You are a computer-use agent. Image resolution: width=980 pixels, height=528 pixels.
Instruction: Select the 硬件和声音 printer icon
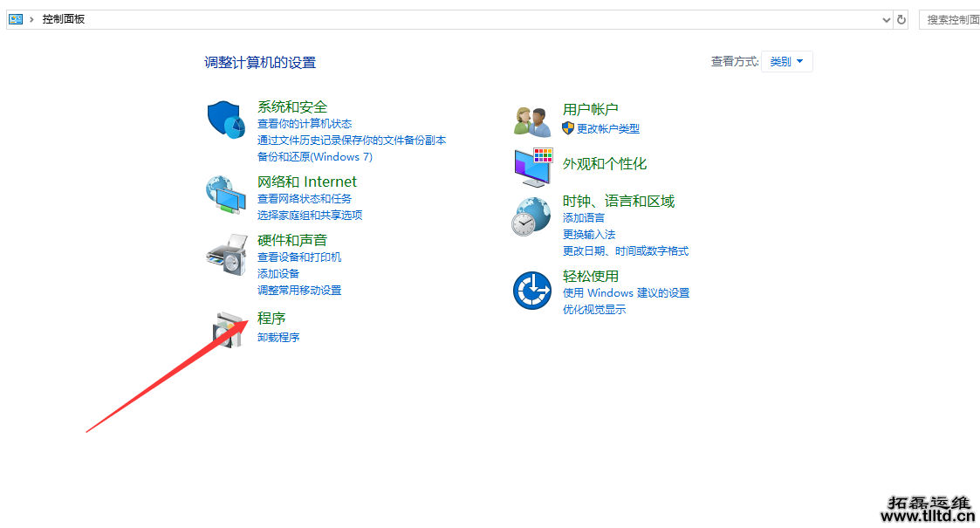[x=226, y=255]
